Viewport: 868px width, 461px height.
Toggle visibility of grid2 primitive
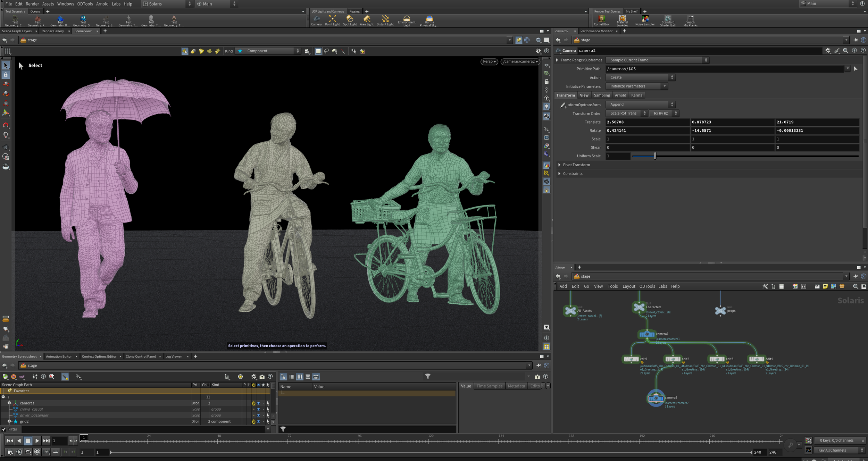pos(258,421)
